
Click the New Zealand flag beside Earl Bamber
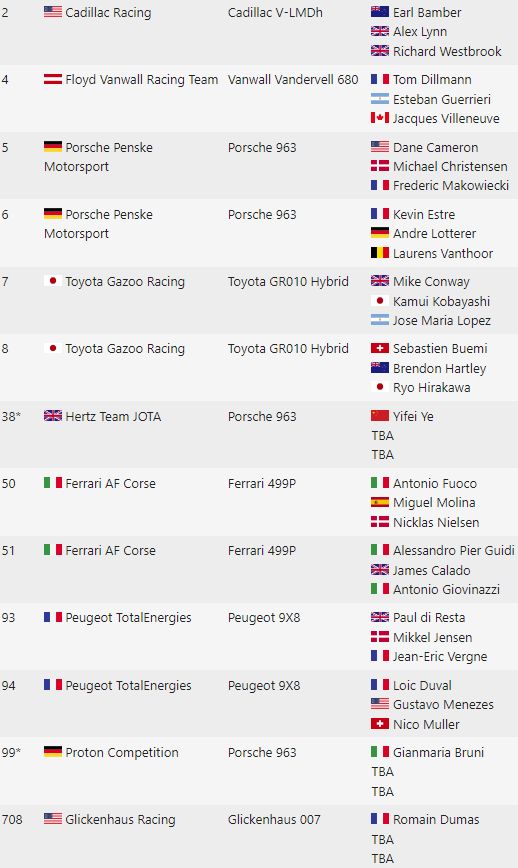380,12
